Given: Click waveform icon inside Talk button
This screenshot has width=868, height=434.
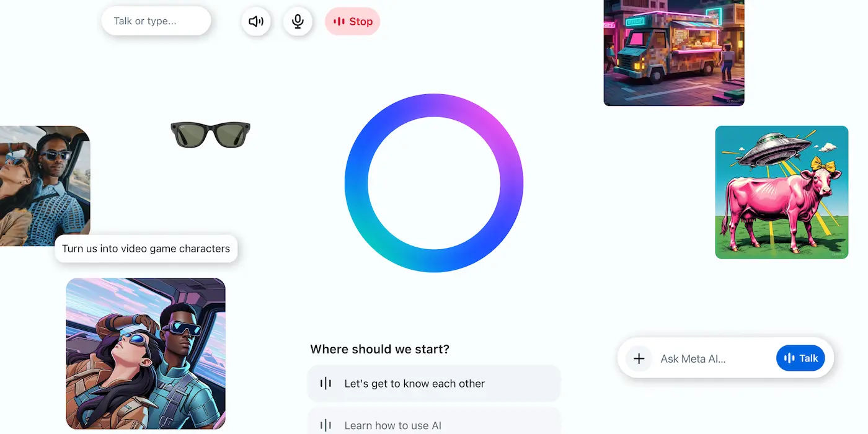Looking at the screenshot, I should 789,358.
